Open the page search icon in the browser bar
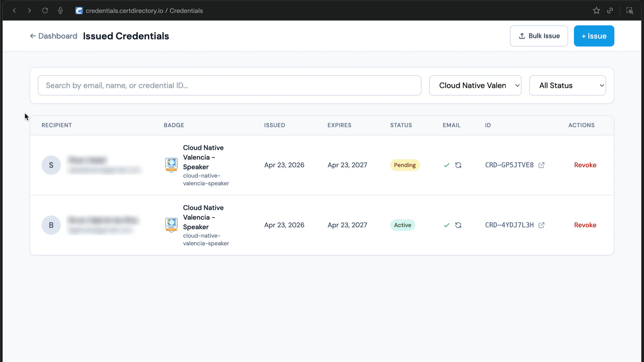 tap(630, 11)
